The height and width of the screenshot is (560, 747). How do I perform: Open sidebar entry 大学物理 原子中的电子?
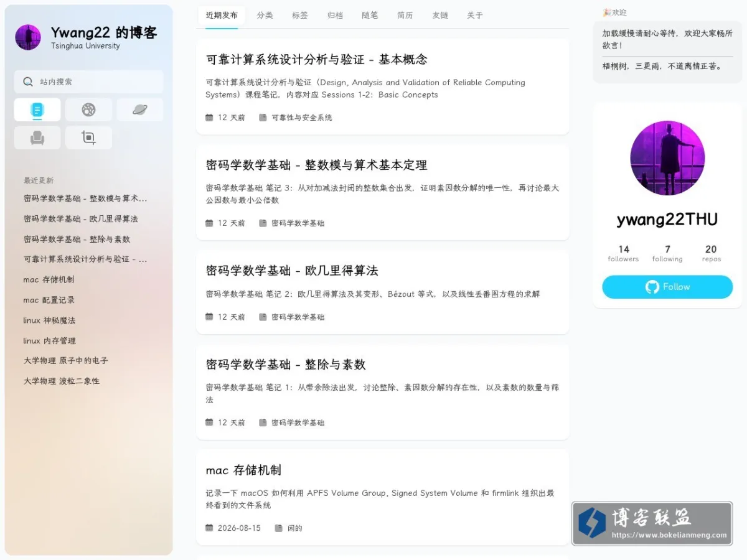(66, 361)
